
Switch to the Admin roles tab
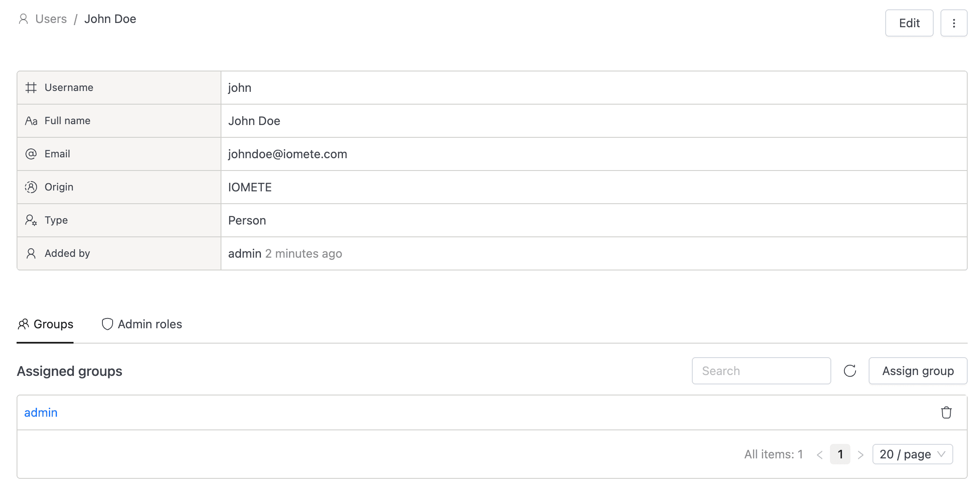[x=142, y=324]
